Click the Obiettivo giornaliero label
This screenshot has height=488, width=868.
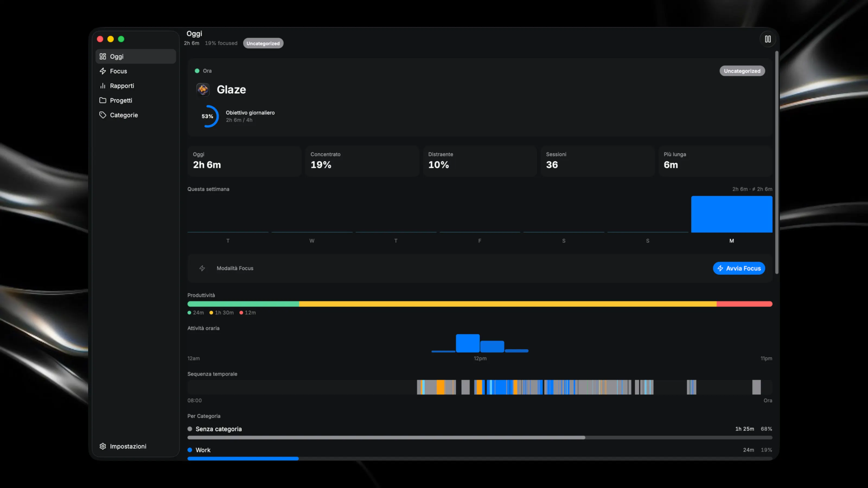tap(250, 113)
